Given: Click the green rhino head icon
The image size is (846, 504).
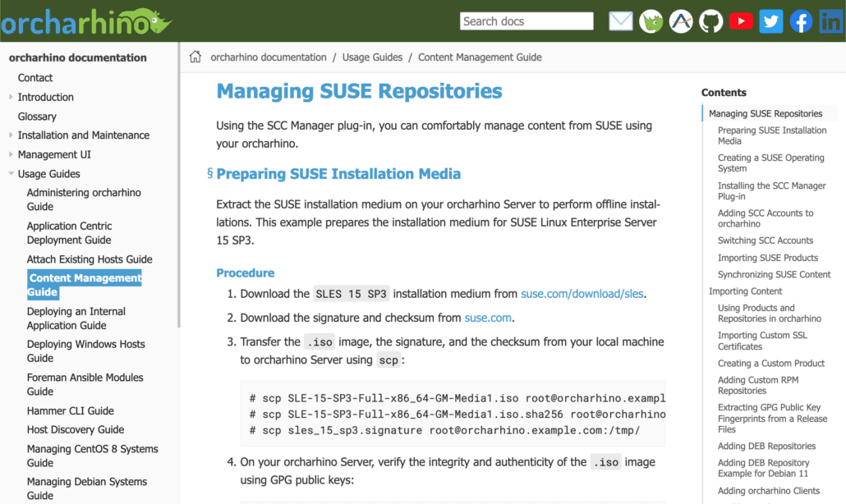Looking at the screenshot, I should [x=651, y=21].
